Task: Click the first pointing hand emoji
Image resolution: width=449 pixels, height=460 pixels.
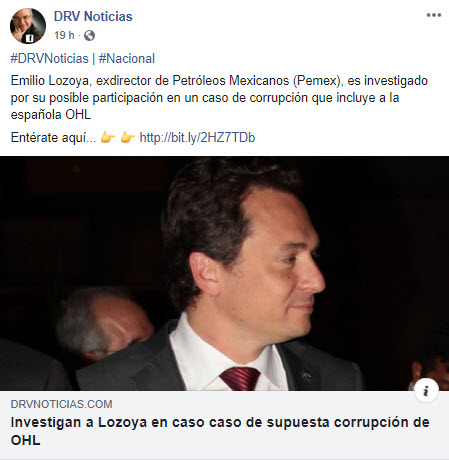Action: click(x=107, y=137)
